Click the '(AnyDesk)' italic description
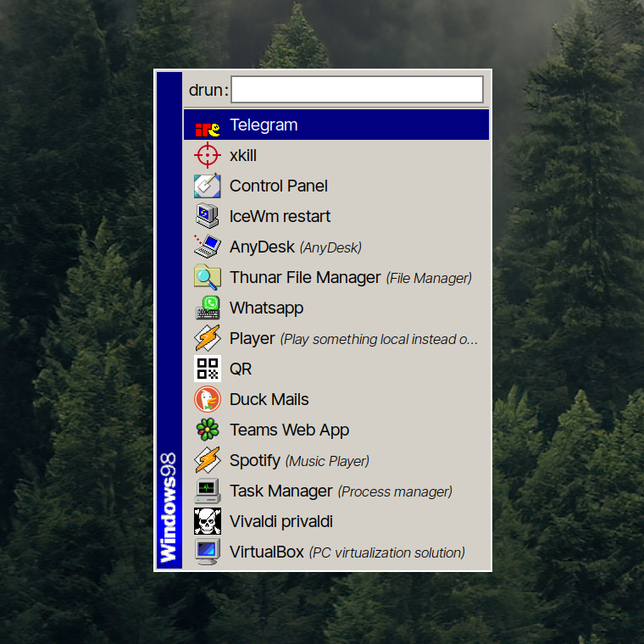Viewport: 644px width, 644px height. [x=330, y=247]
